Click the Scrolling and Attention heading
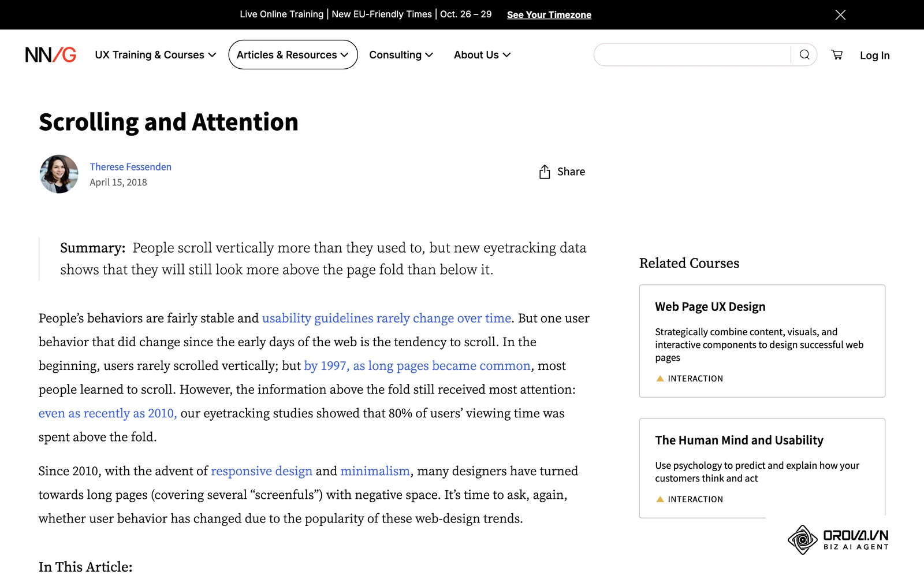Viewport: 924px width, 578px height. click(169, 123)
